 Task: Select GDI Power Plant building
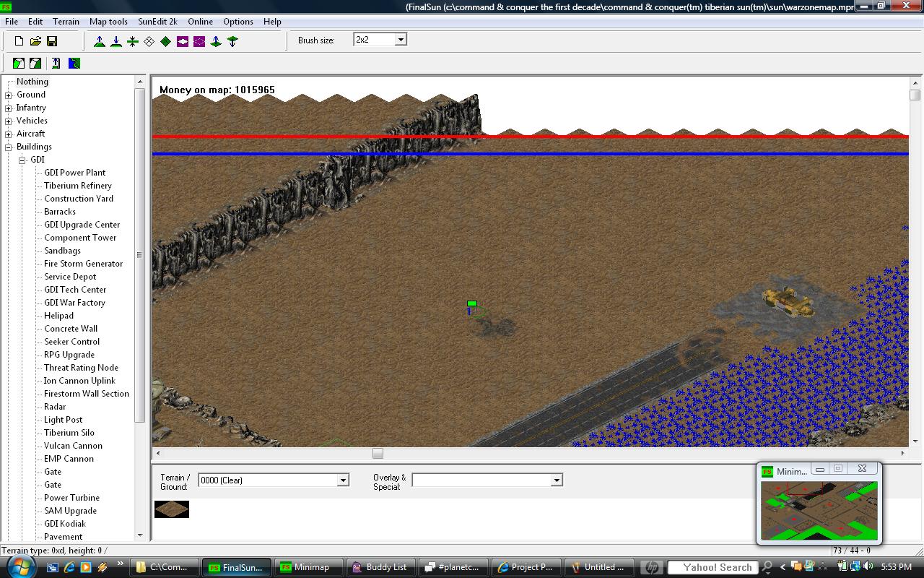pyautogui.click(x=75, y=173)
